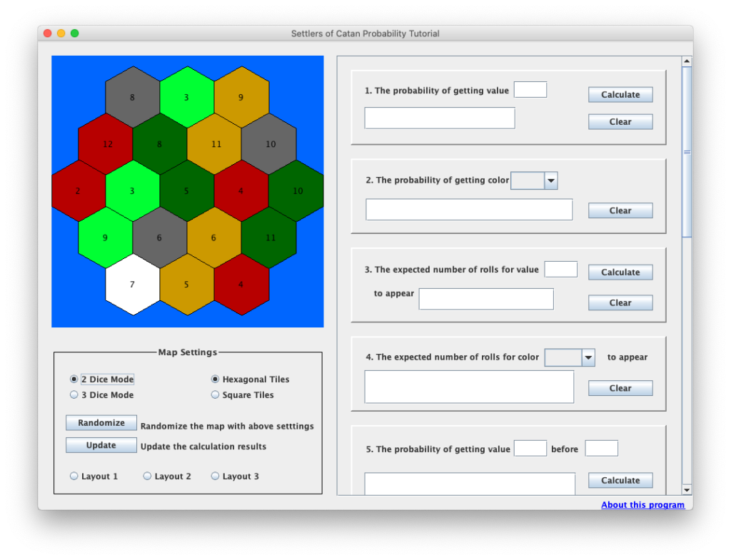Click the gray tile numbered 10

pyautogui.click(x=269, y=144)
